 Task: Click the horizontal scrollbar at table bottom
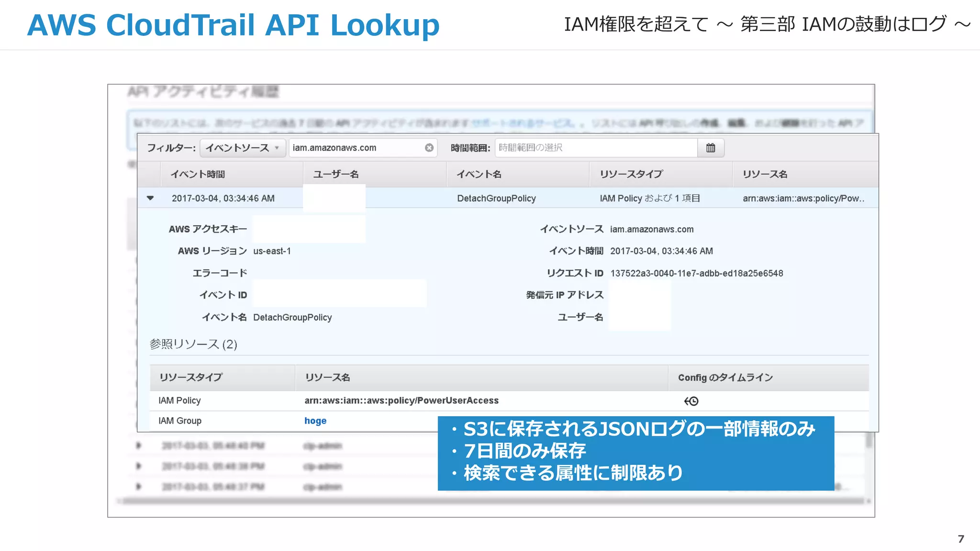click(493, 501)
